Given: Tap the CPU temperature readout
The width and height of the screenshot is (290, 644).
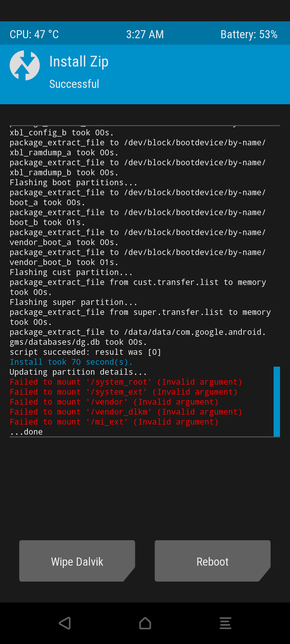Looking at the screenshot, I should pyautogui.click(x=34, y=34).
